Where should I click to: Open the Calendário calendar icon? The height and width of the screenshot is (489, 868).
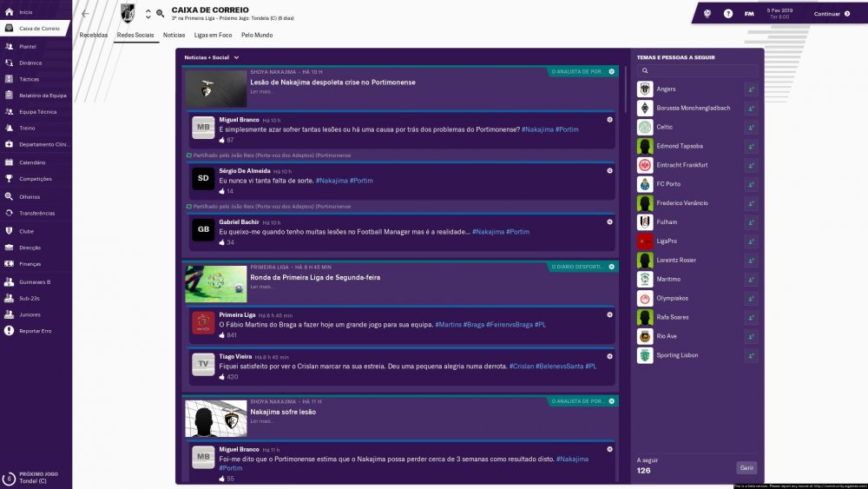coord(9,162)
